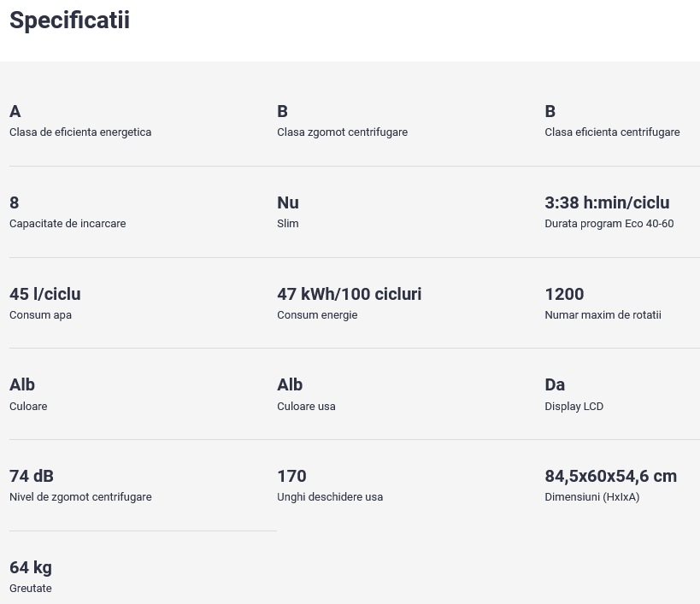The height and width of the screenshot is (604, 700).
Task: Click the 47 kWh/100 cicluri value
Action: click(349, 295)
